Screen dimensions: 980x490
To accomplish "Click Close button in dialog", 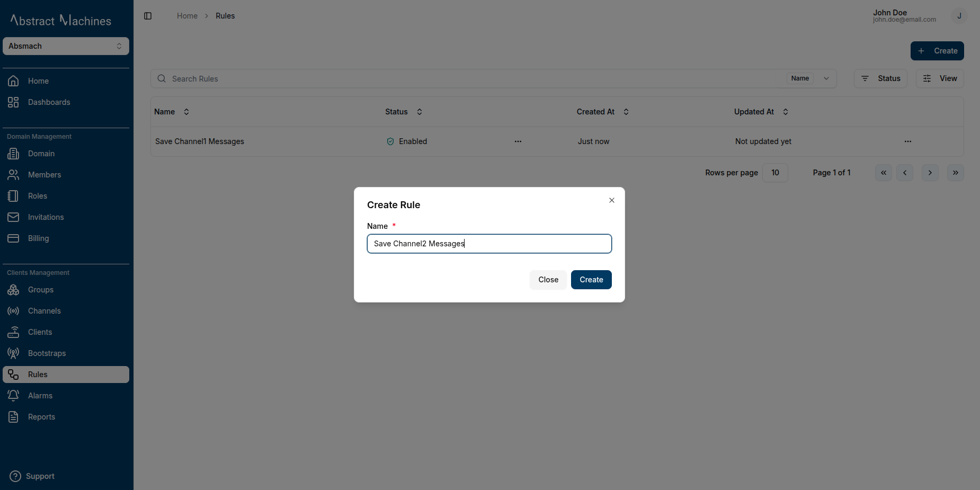I will 548,280.
